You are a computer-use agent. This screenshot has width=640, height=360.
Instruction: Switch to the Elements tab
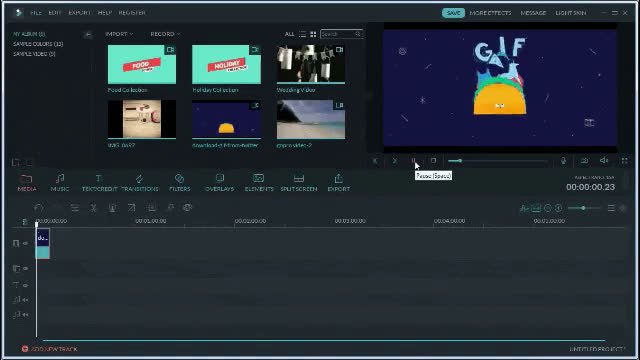(x=259, y=182)
